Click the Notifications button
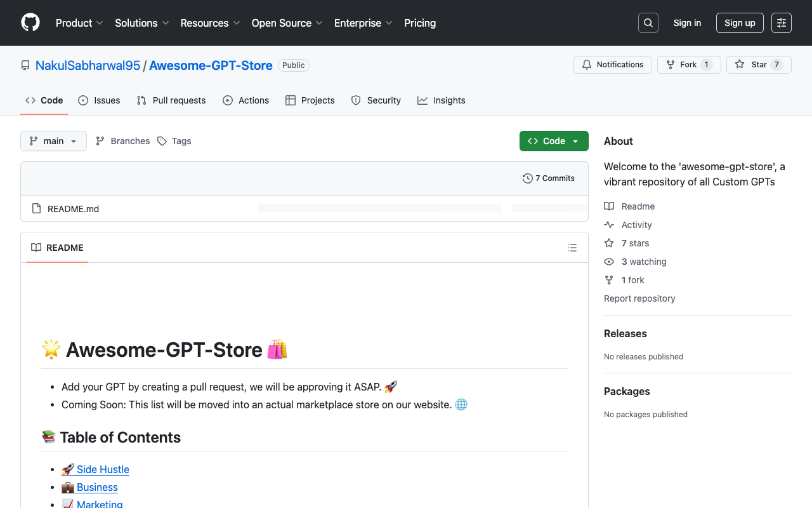Screen dimensions: 812x508 coord(613,65)
